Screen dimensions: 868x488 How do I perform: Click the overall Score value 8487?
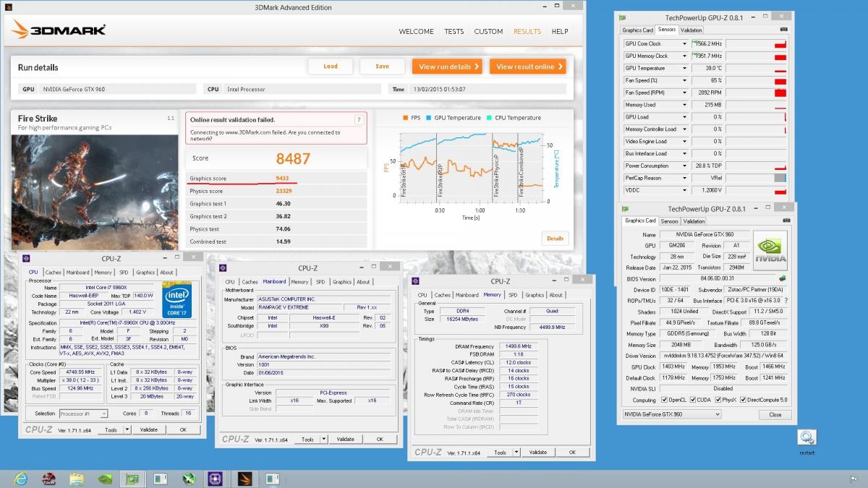[293, 158]
